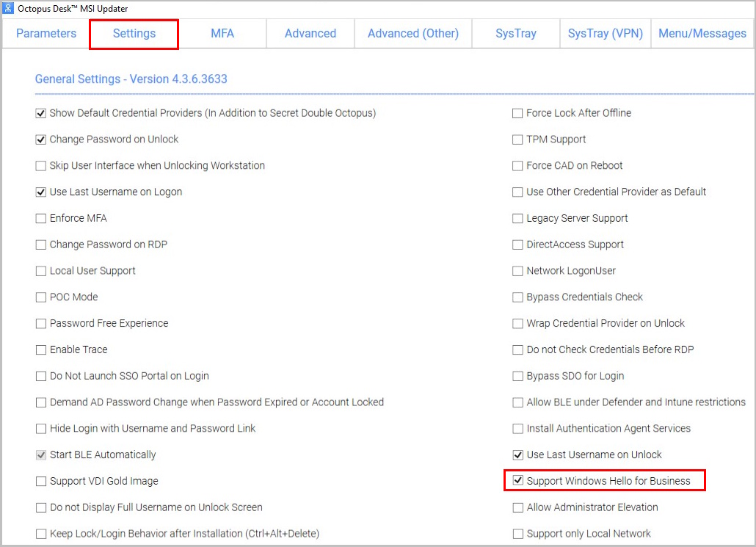Image resolution: width=756 pixels, height=547 pixels.
Task: Open the Menu/Messages tab
Action: [x=702, y=33]
